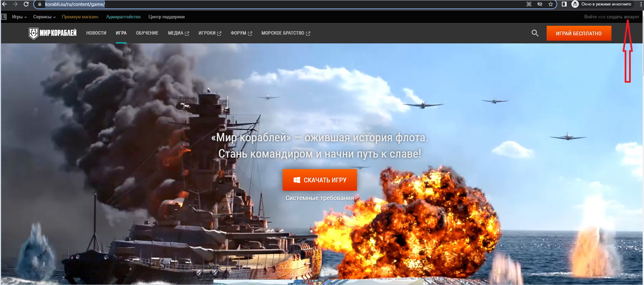644x285 pixels.
Task: Open the Игроки external menu item
Action: pyautogui.click(x=210, y=33)
